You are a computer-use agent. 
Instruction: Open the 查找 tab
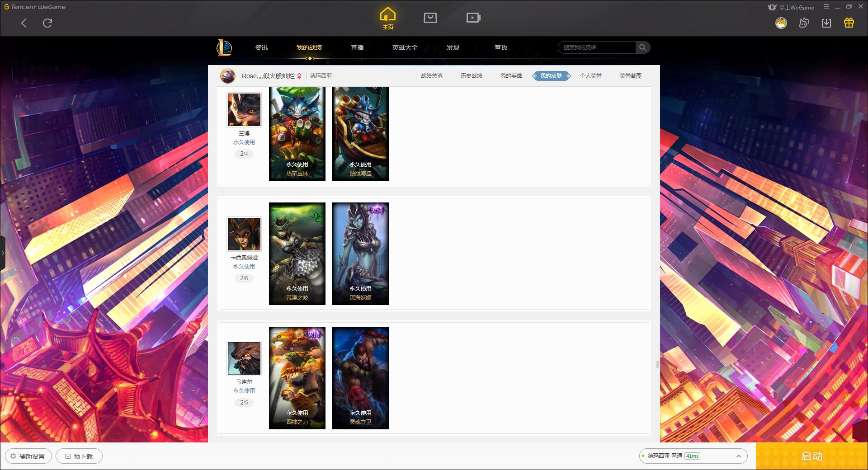501,47
